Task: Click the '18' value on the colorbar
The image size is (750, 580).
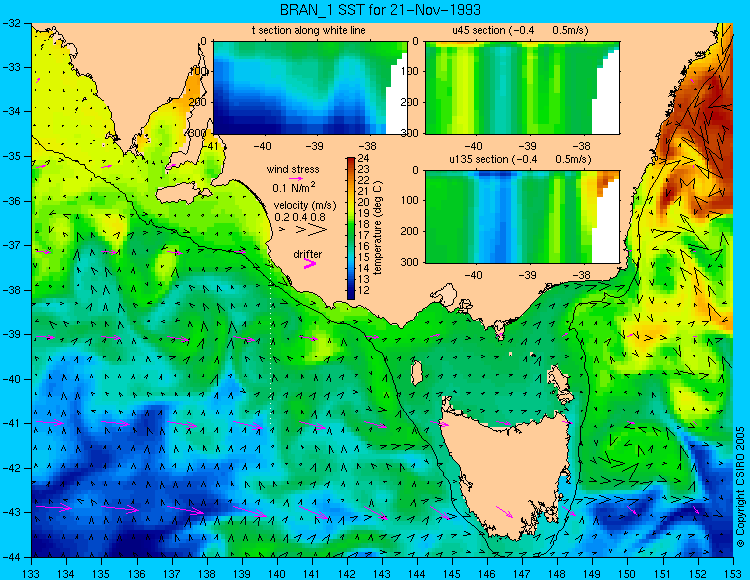Action: tap(363, 224)
